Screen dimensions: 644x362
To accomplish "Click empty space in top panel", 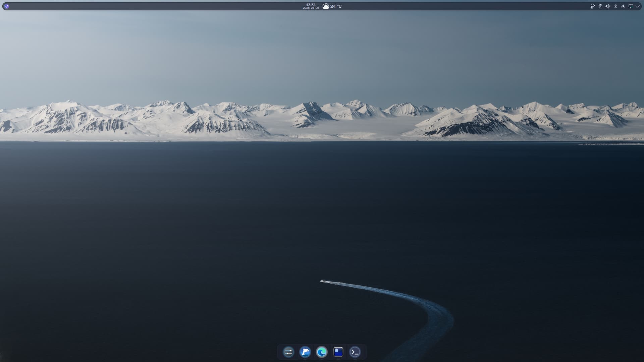I will point(168,6).
